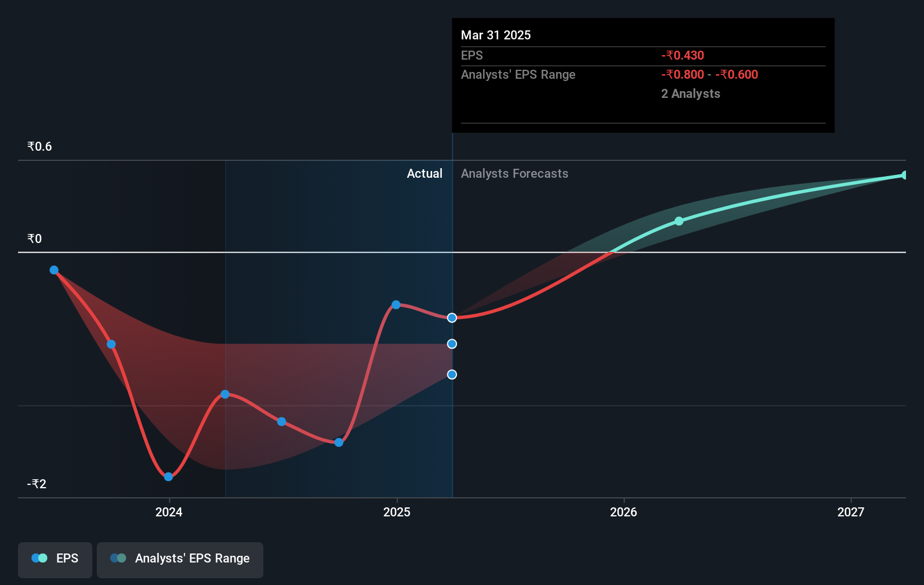Screen dimensions: 924x585
Task: Click the 'Analysts Forecasts' label
Action: [515, 173]
